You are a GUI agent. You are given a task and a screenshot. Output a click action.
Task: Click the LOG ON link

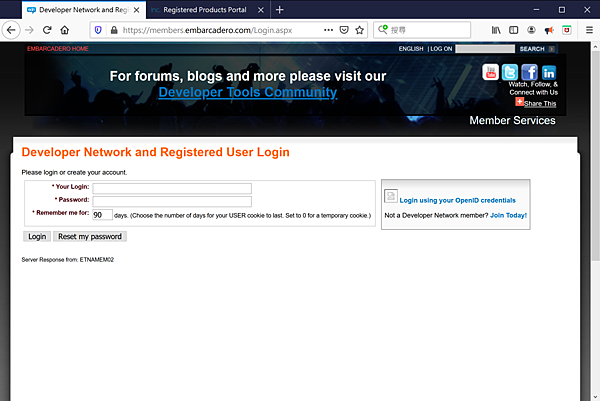(441, 49)
